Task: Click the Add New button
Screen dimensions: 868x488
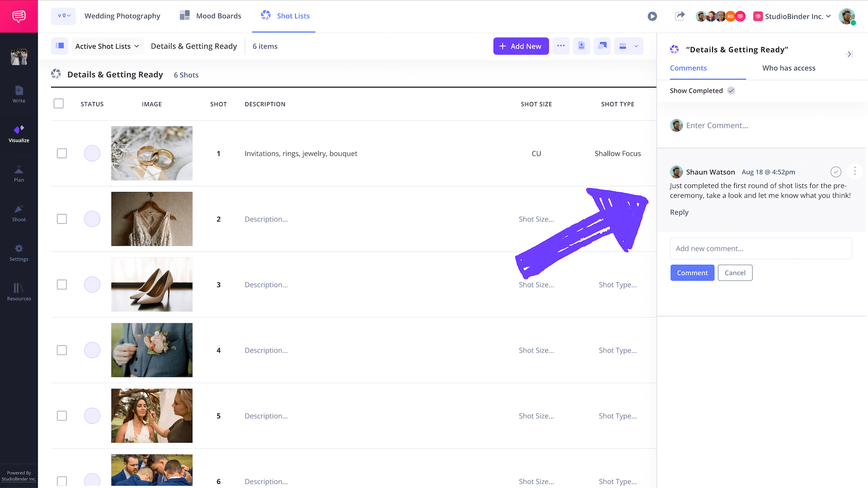Action: click(521, 46)
